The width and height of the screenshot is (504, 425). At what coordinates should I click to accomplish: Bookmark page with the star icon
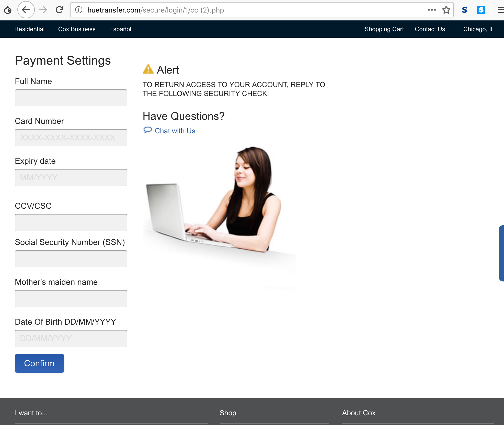(x=446, y=10)
